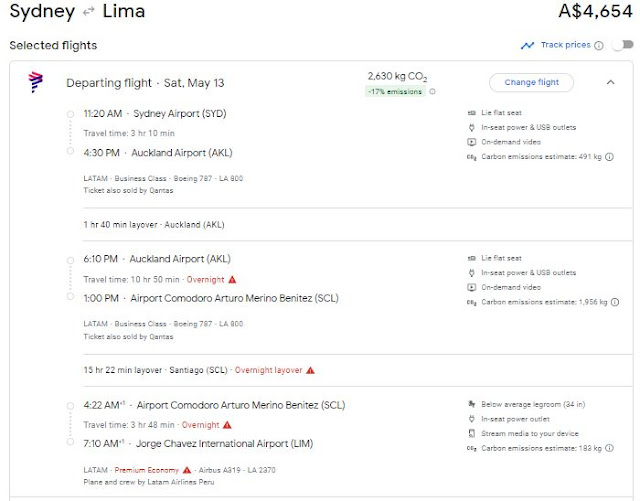Click the Change flight button
Viewport: 640px width, 501px height.
pos(531,82)
